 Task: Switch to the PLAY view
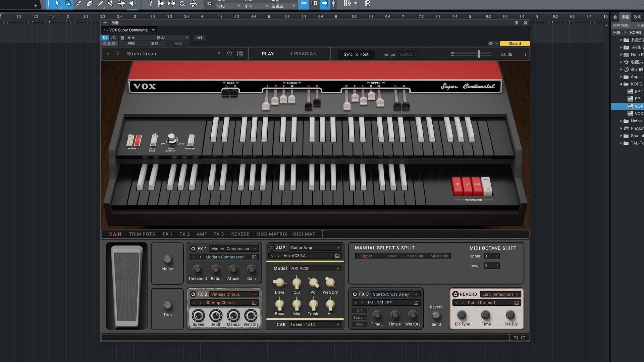(x=268, y=54)
